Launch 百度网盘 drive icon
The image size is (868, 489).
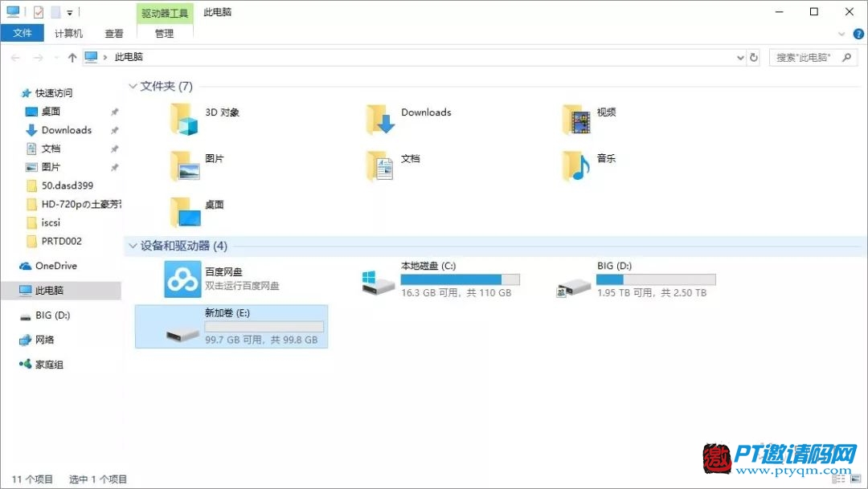(182, 279)
